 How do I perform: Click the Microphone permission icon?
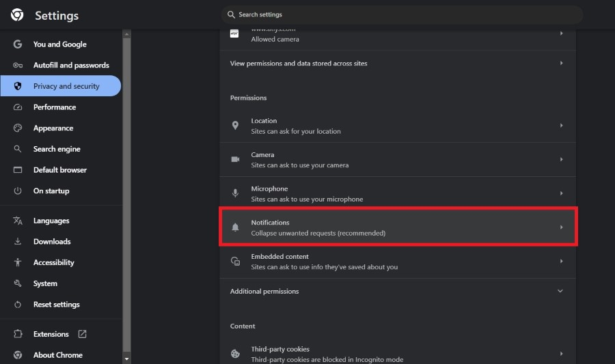tap(235, 193)
